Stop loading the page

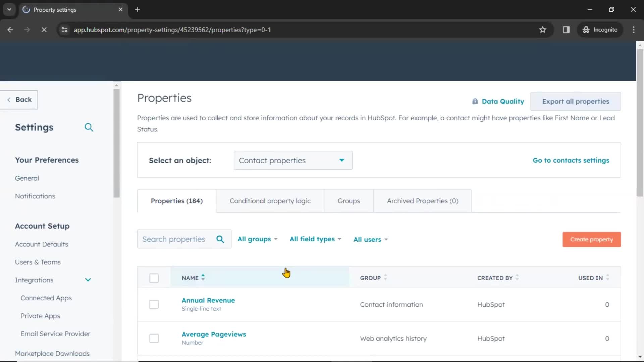[x=44, y=30]
